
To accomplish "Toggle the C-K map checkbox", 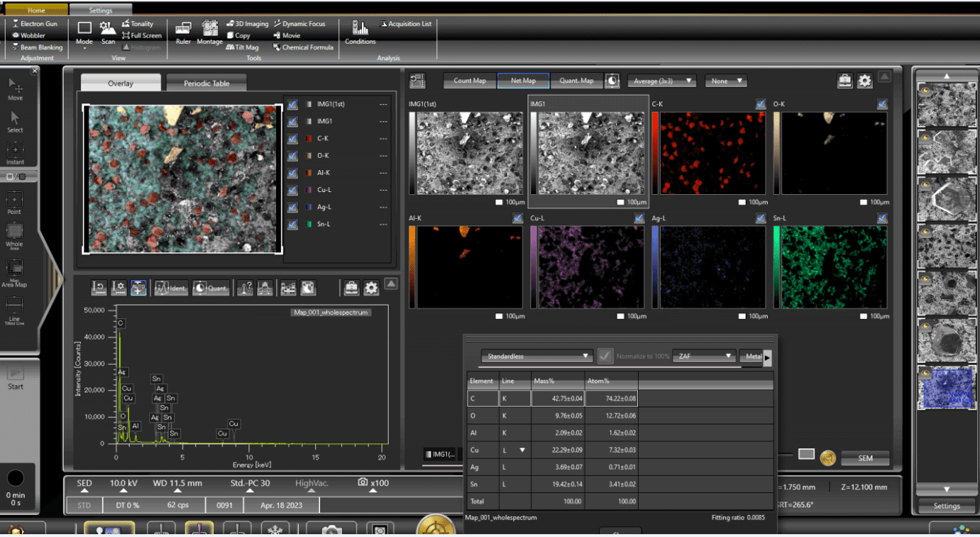I will (760, 104).
